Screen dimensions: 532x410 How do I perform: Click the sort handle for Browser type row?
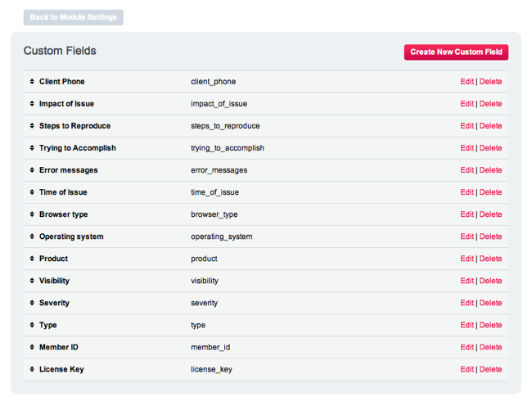(x=32, y=214)
